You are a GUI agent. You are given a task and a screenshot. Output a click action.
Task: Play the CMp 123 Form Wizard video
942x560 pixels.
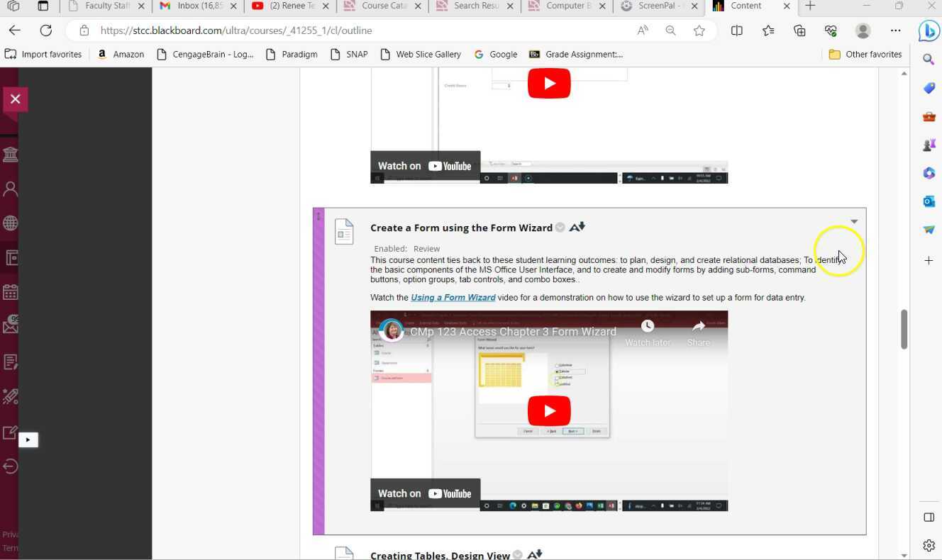coord(549,411)
